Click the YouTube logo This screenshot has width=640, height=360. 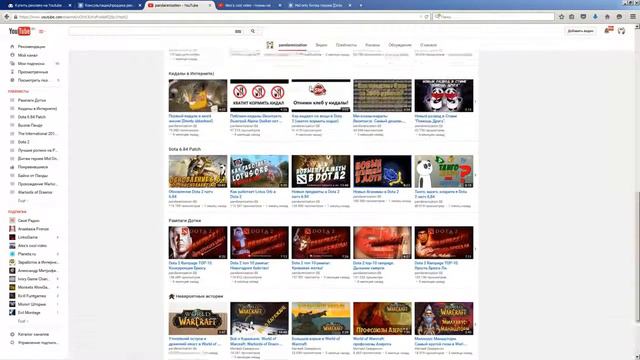click(x=20, y=31)
